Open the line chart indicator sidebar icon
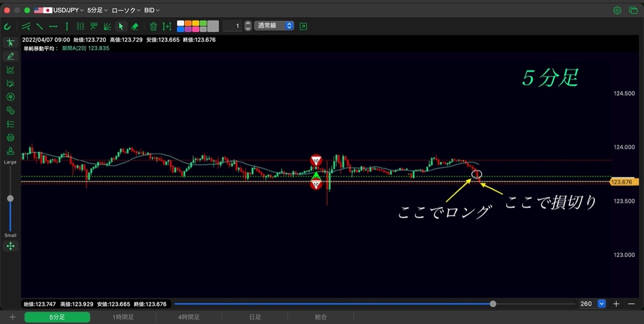Screen dimensions: 644x324 pos(10,70)
